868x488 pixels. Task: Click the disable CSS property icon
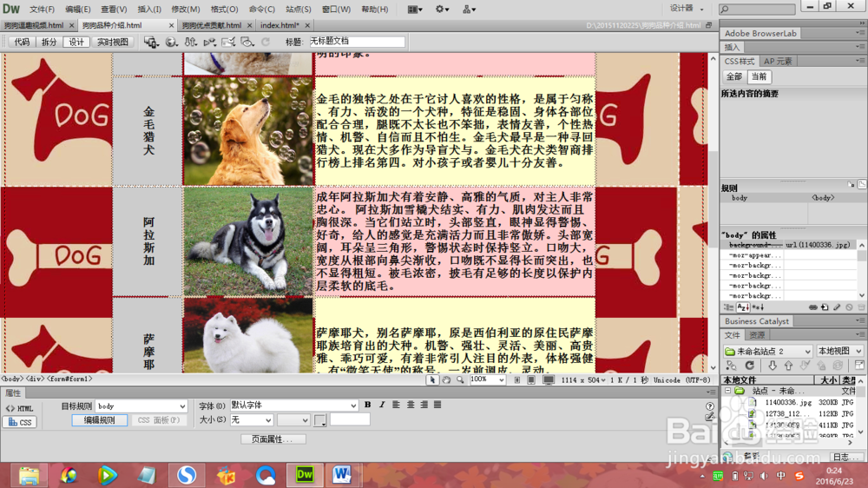pos(849,307)
